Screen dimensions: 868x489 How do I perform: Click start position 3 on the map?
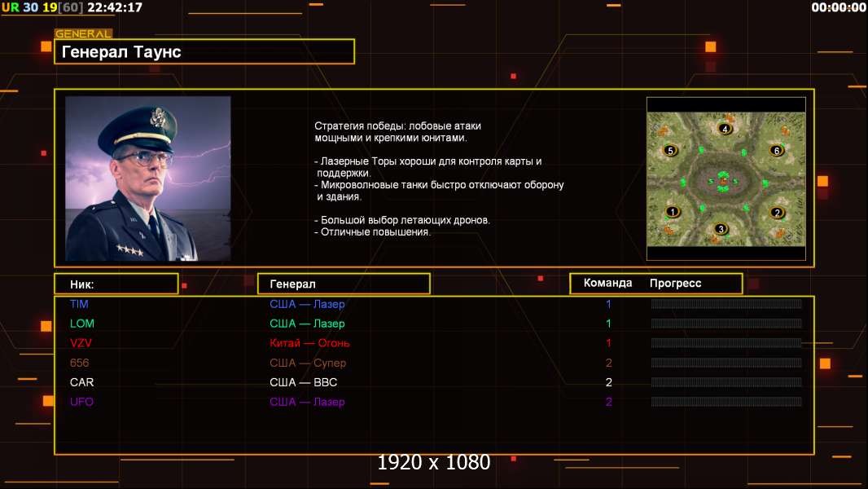point(720,229)
